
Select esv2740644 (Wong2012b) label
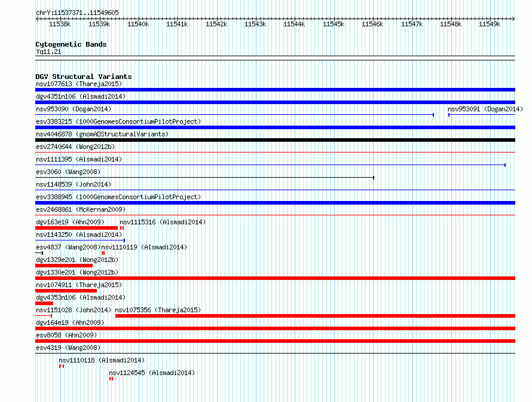pyautogui.click(x=75, y=147)
